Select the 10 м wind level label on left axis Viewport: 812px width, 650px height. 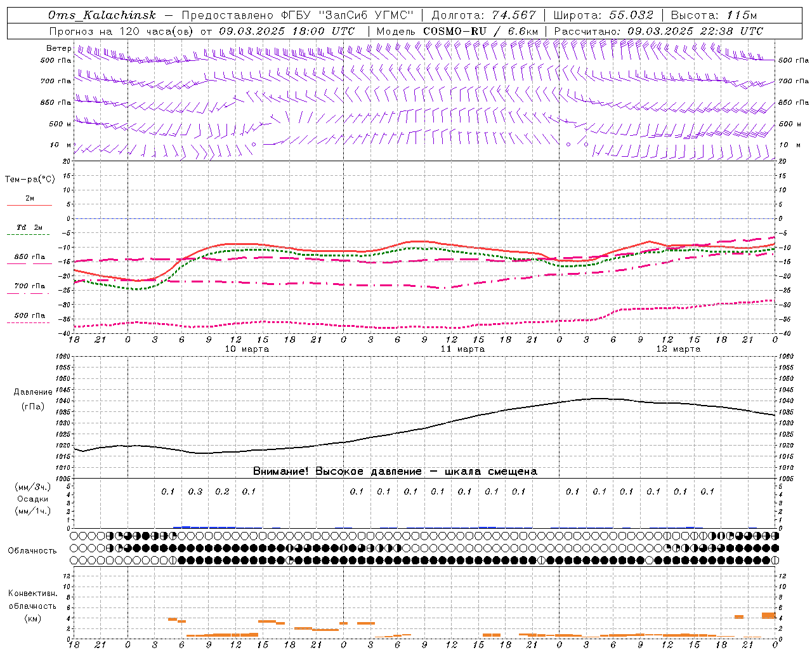61,145
